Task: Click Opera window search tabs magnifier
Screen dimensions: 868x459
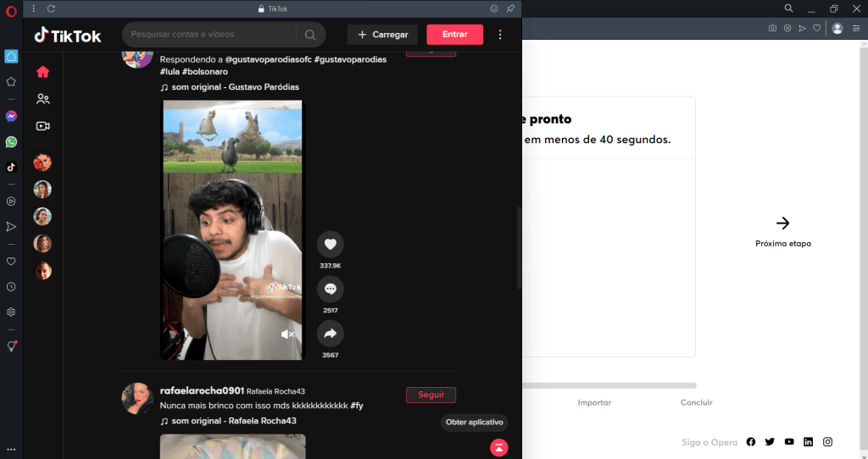Action: coord(789,8)
